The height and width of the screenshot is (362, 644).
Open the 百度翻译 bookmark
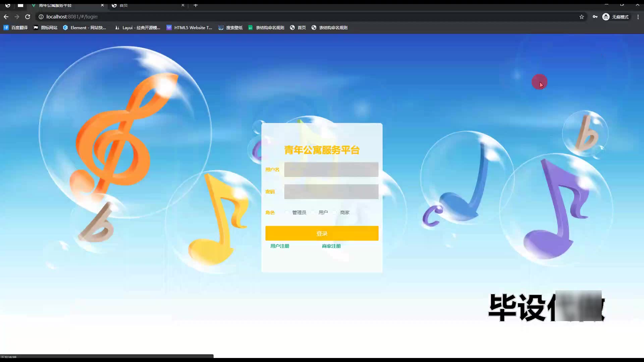point(16,28)
